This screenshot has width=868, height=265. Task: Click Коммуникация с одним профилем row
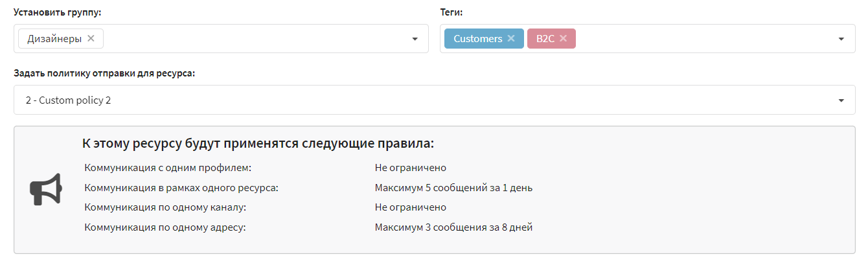pos(308,168)
